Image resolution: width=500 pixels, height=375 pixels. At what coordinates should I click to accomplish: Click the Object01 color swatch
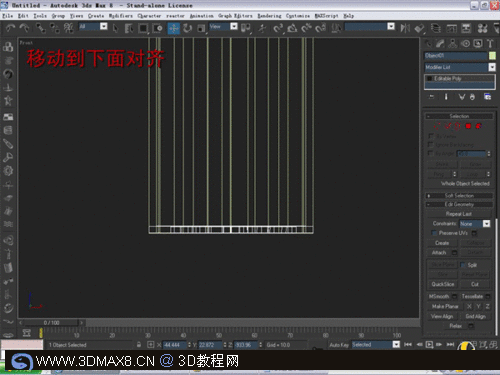pyautogui.click(x=492, y=56)
